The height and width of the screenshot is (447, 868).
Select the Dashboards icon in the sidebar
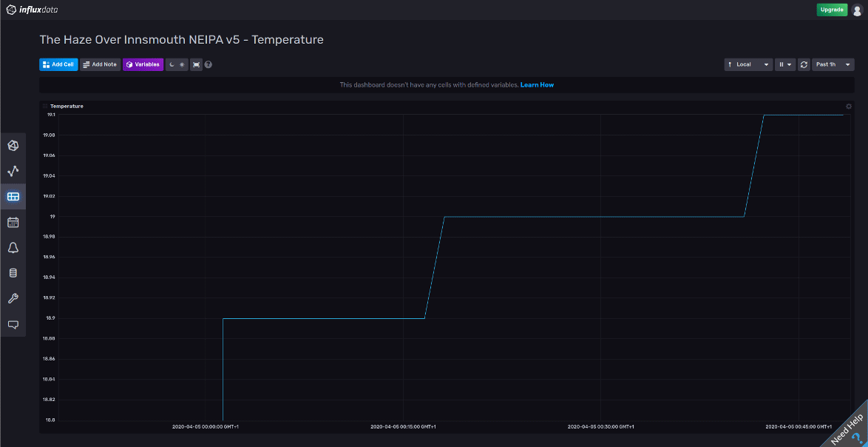click(13, 196)
